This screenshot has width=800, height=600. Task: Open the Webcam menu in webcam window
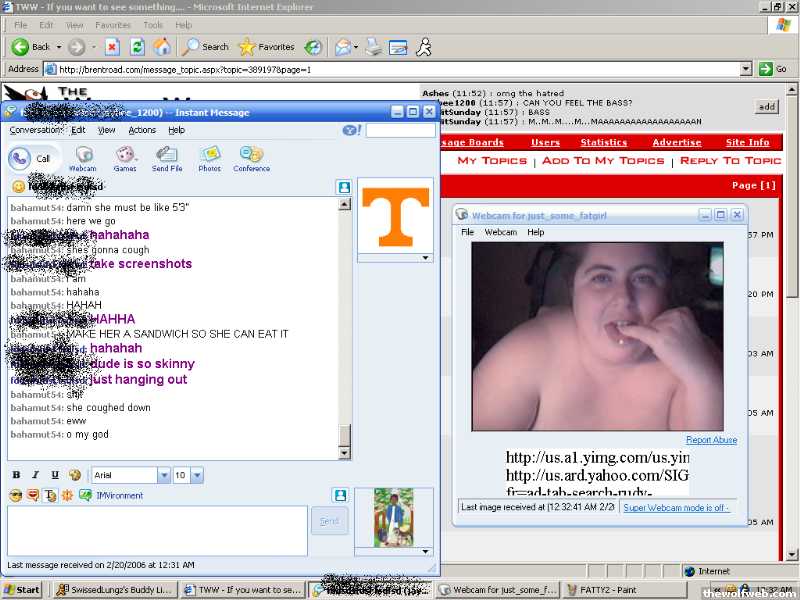coord(500,232)
